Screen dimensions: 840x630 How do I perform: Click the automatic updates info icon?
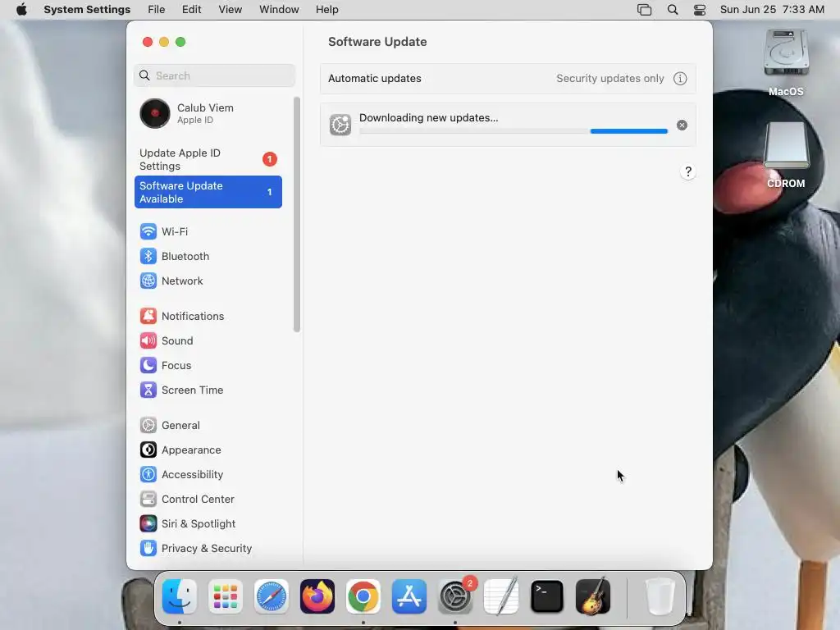point(680,79)
